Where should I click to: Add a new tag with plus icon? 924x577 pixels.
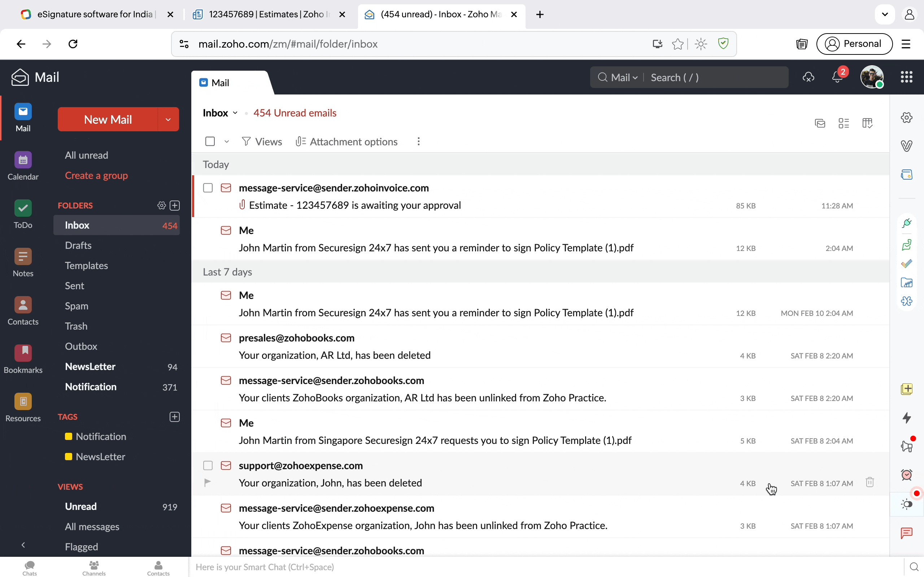[x=174, y=417]
